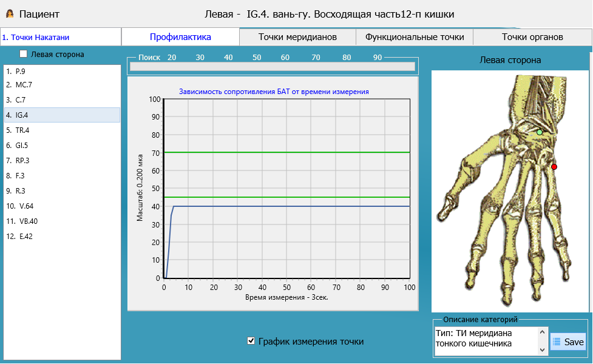Image resolution: width=593 pixels, height=364 pixels.
Task: Click the red point marker on hand
Action: click(554, 166)
